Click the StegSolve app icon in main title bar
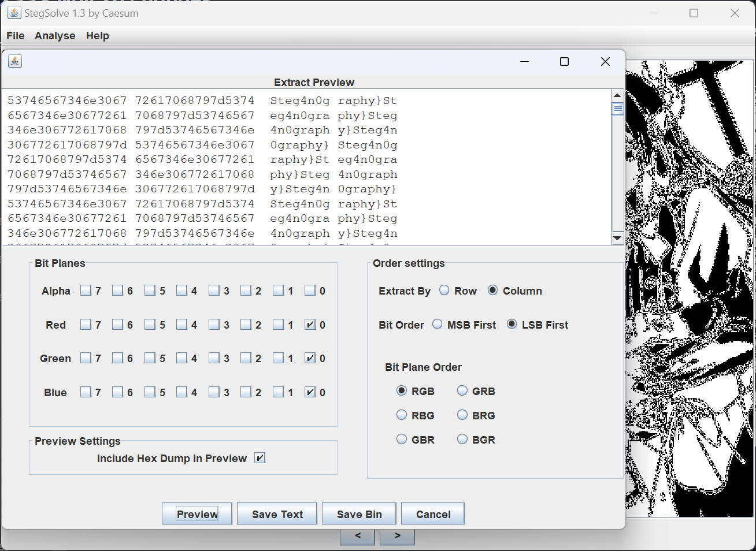Image resolution: width=756 pixels, height=551 pixels. [14, 13]
